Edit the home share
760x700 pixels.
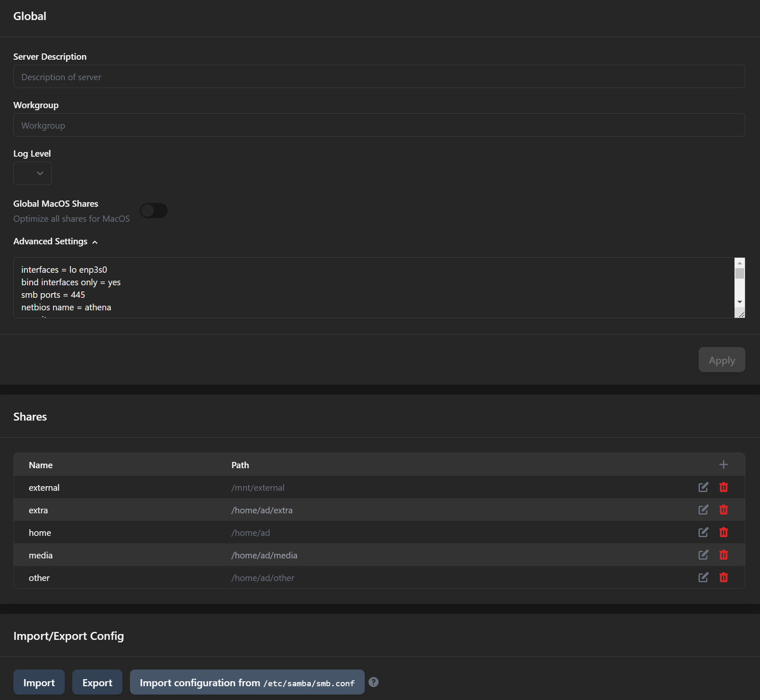coord(703,532)
